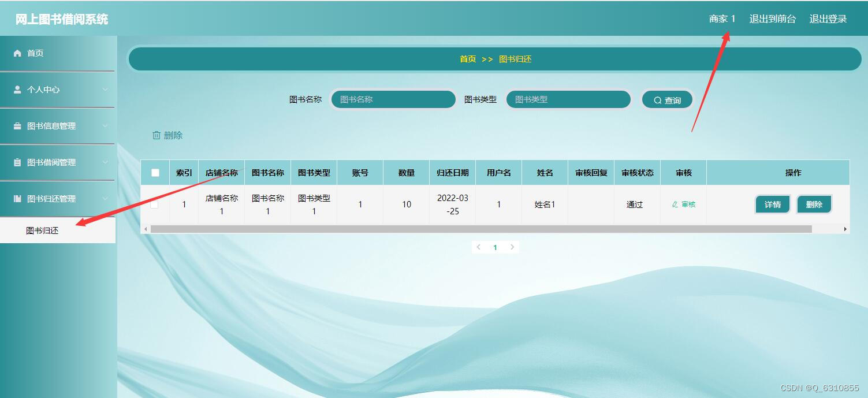The height and width of the screenshot is (398, 868).
Task: Click the 用户名 column header
Action: pyautogui.click(x=499, y=173)
